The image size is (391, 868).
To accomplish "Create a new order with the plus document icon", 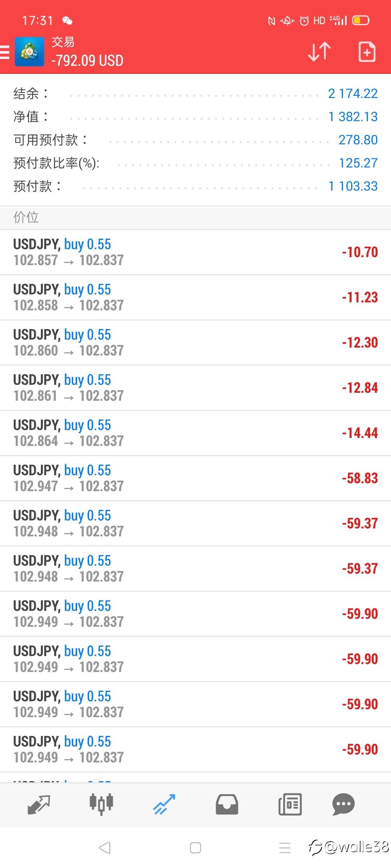I will tap(367, 52).
